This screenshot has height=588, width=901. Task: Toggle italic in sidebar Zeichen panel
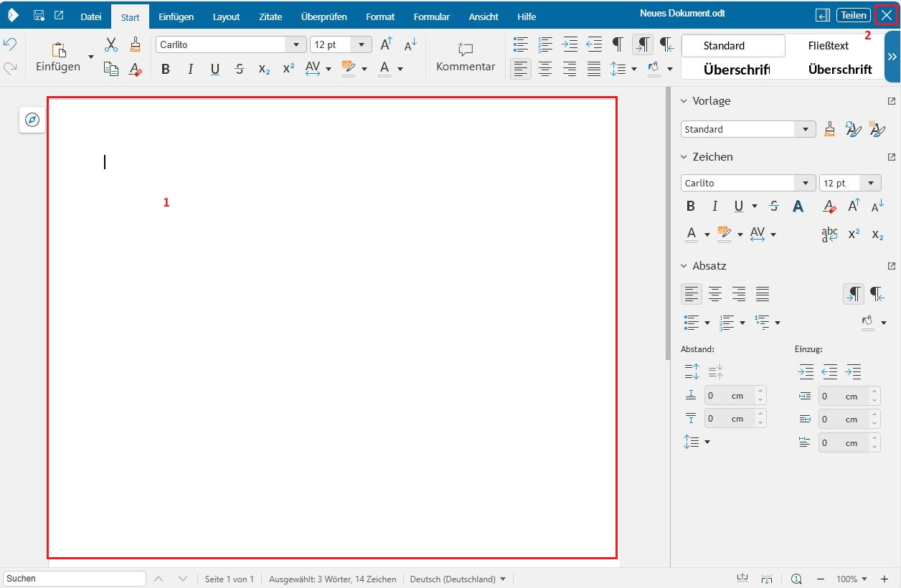(714, 207)
